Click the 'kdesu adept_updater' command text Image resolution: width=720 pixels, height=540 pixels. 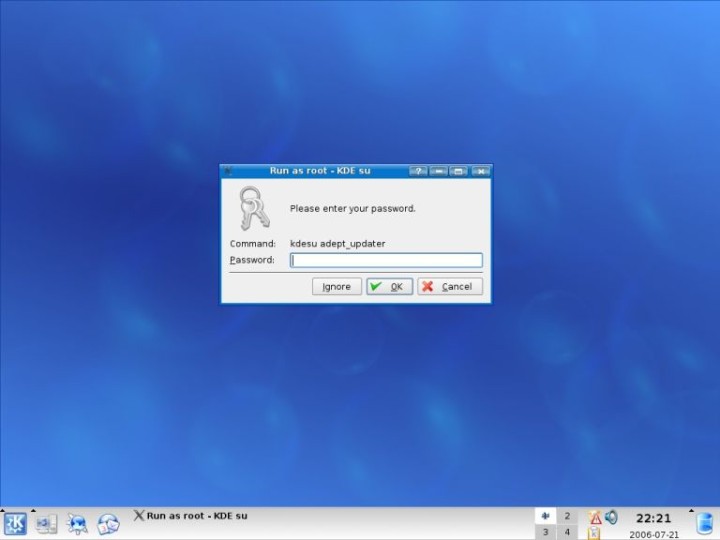tap(338, 244)
